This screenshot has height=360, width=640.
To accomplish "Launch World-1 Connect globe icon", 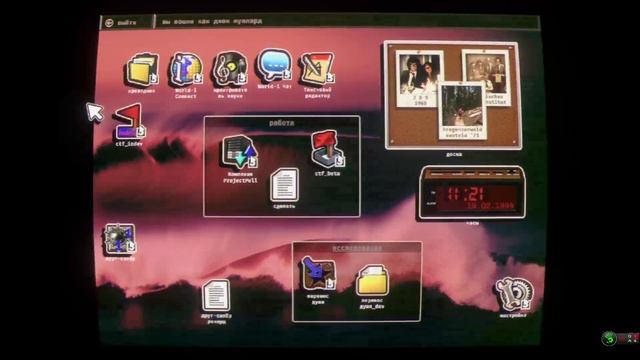I will coord(186,69).
